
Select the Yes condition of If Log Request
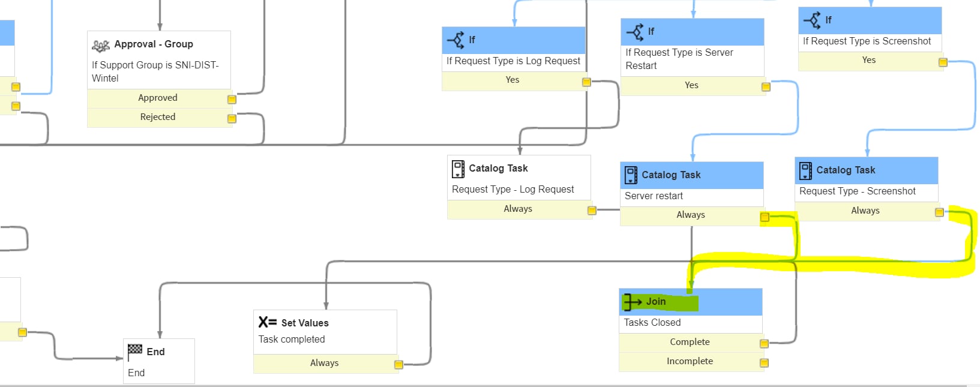pyautogui.click(x=513, y=80)
